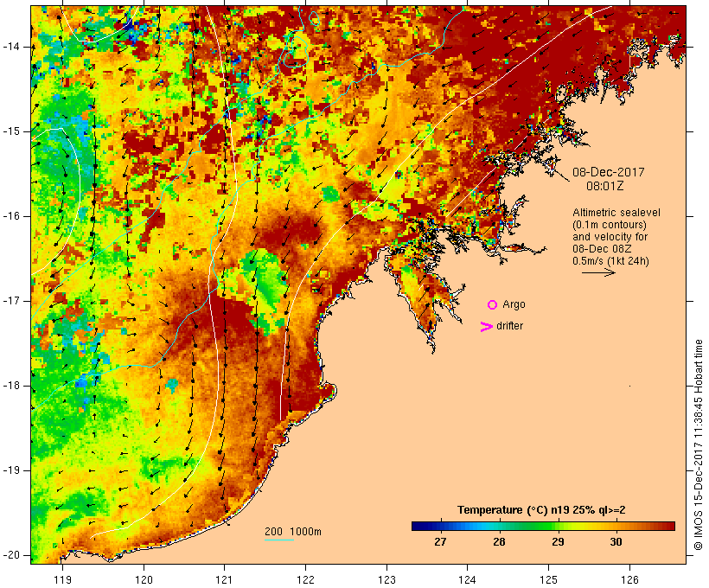This screenshot has height=588, width=709.
Task: Click the 'Altimetric sealevel' caption line
Action: tap(616, 213)
